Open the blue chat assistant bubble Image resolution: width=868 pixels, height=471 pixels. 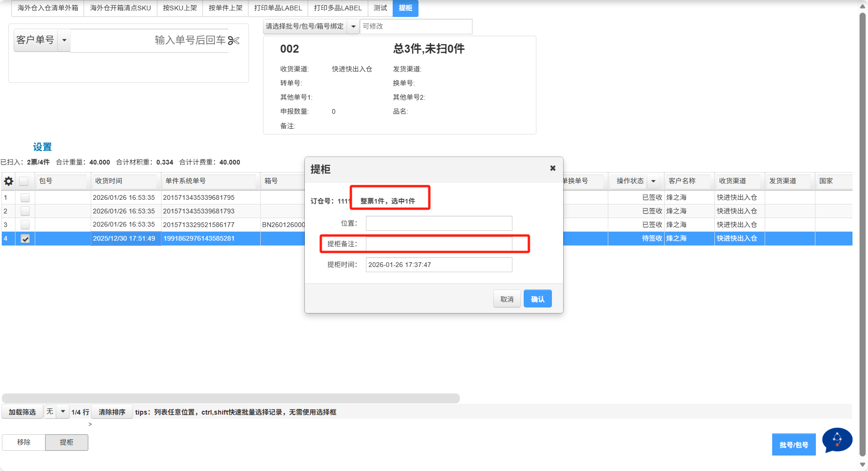coord(837,440)
